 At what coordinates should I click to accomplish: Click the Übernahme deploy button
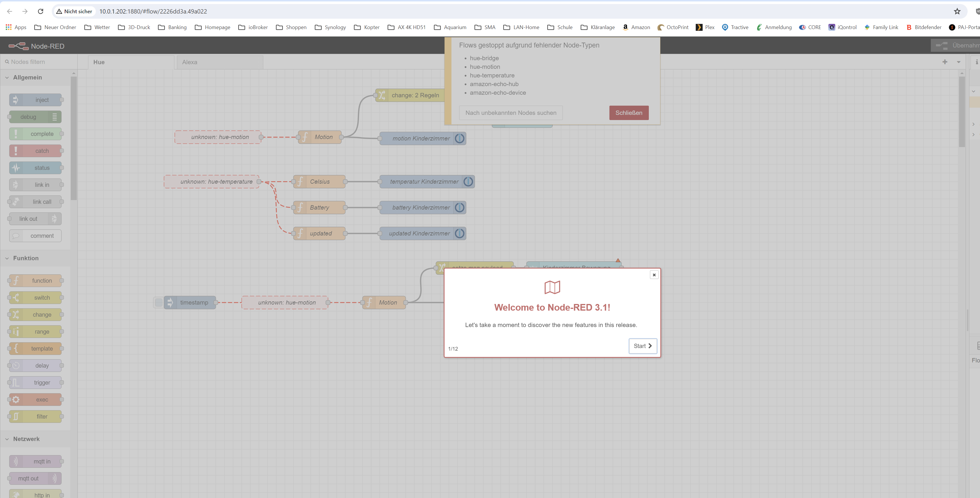point(955,45)
